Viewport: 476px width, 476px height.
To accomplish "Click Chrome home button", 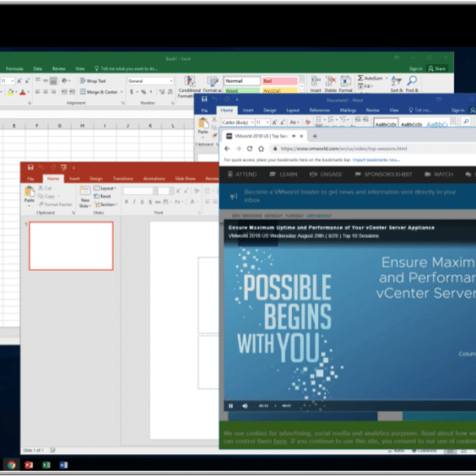I will (x=261, y=148).
